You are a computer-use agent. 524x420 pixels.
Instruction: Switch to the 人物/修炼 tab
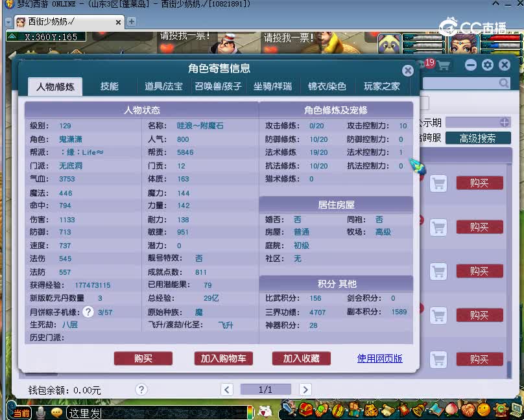pyautogui.click(x=55, y=87)
